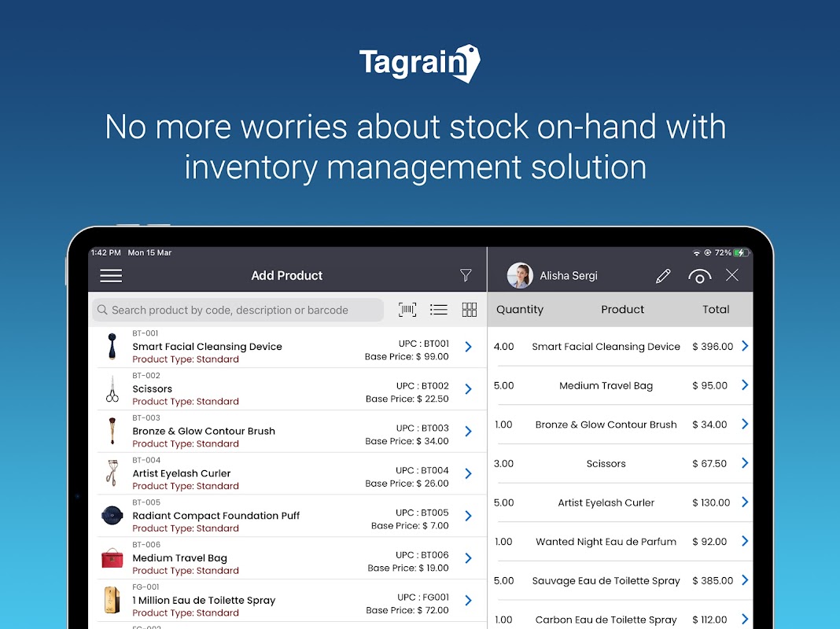The height and width of the screenshot is (629, 840).
Task: Tap quantity 4.00 in cart
Action: tap(503, 347)
